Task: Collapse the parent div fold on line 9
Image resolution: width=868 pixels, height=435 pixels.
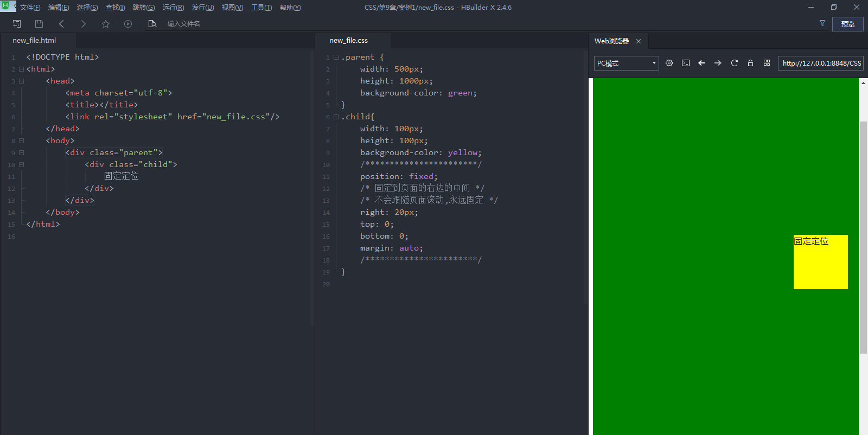Action: click(21, 152)
